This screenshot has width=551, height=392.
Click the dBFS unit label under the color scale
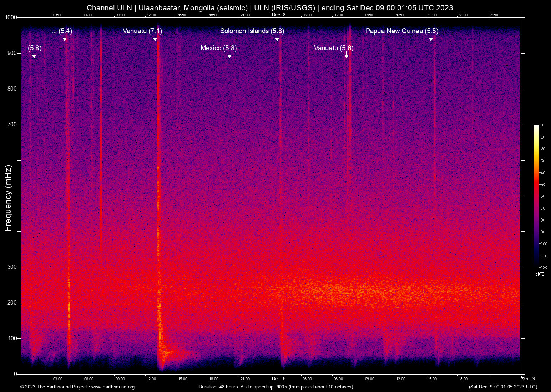click(540, 274)
